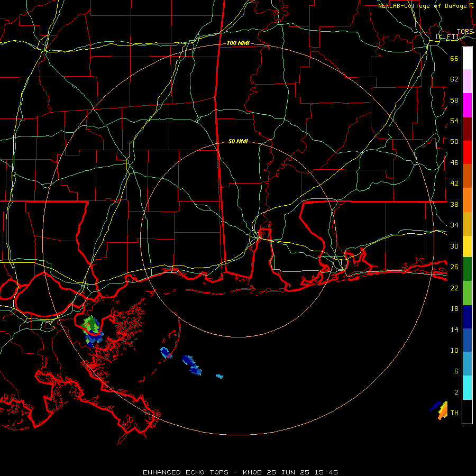Screen dimensions: 476x476
Task: Select the dark red maroon scale swatch
Action: tap(467, 129)
